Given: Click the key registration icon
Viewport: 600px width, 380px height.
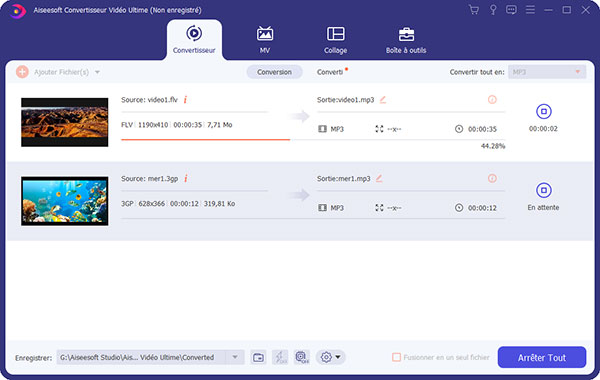Looking at the screenshot, I should (493, 10).
